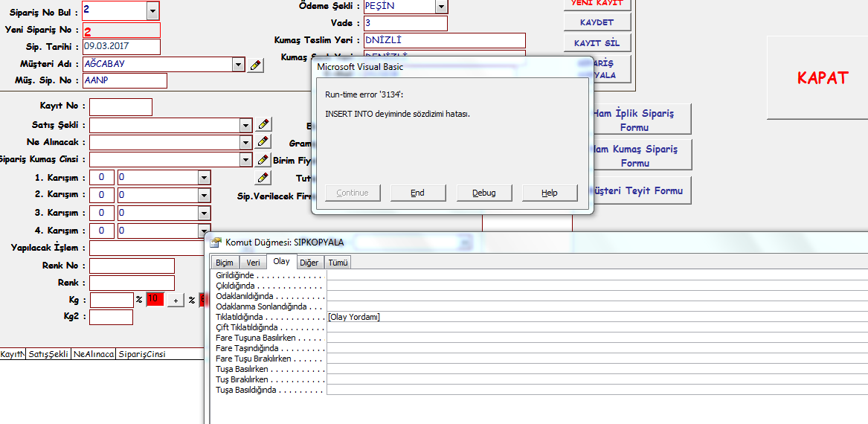Click the pencil icon beside Müşteri Adı
The height and width of the screenshot is (424, 868).
pyautogui.click(x=256, y=65)
